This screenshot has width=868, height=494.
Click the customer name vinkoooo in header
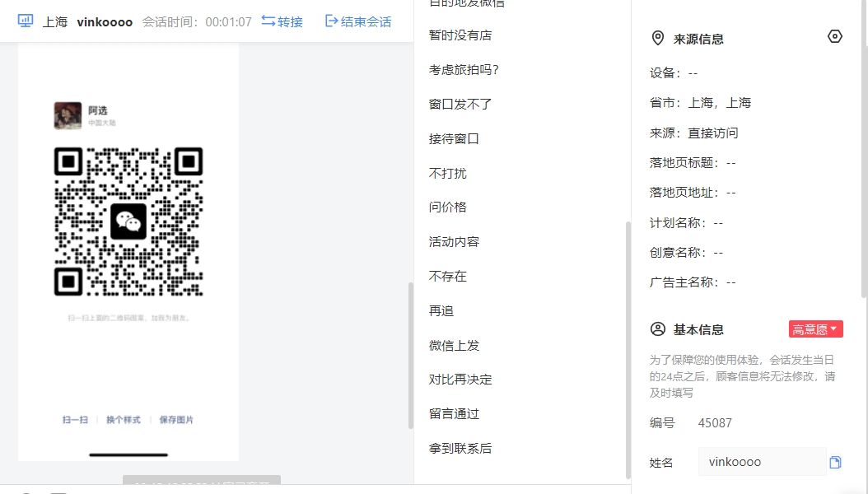[x=105, y=22]
